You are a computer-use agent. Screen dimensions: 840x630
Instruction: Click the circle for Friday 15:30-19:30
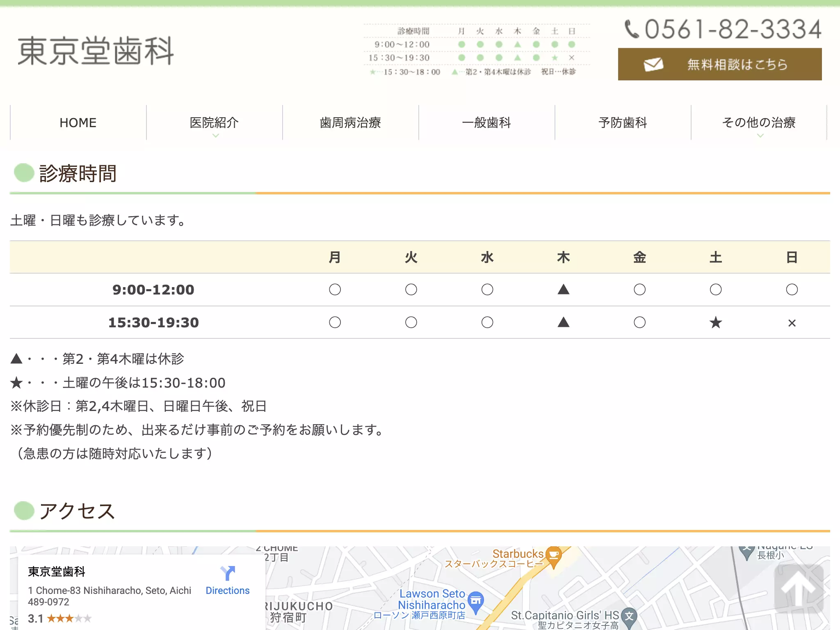tap(639, 322)
